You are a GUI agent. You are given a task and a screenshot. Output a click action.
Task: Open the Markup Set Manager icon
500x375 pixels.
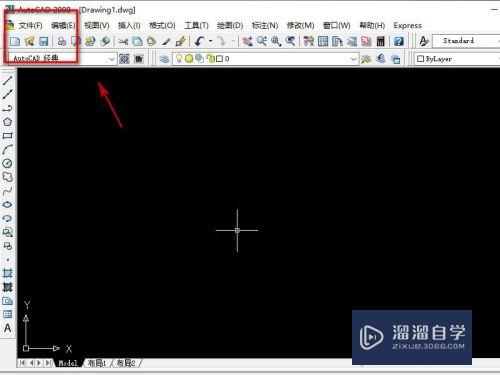click(366, 41)
